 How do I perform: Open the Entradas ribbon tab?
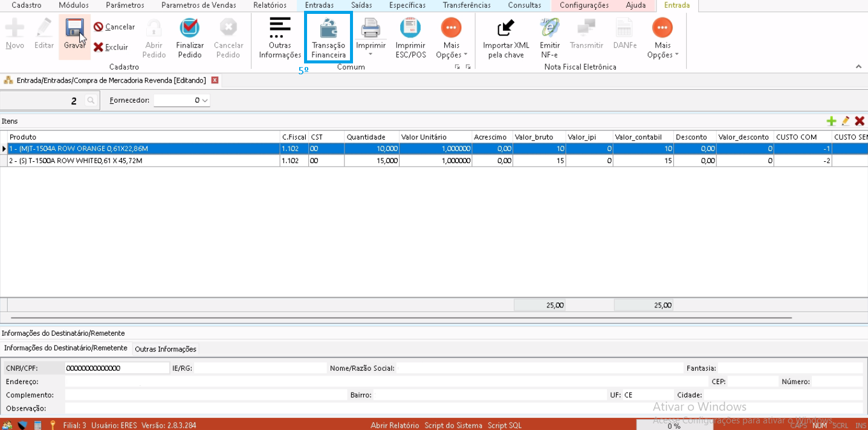320,5
